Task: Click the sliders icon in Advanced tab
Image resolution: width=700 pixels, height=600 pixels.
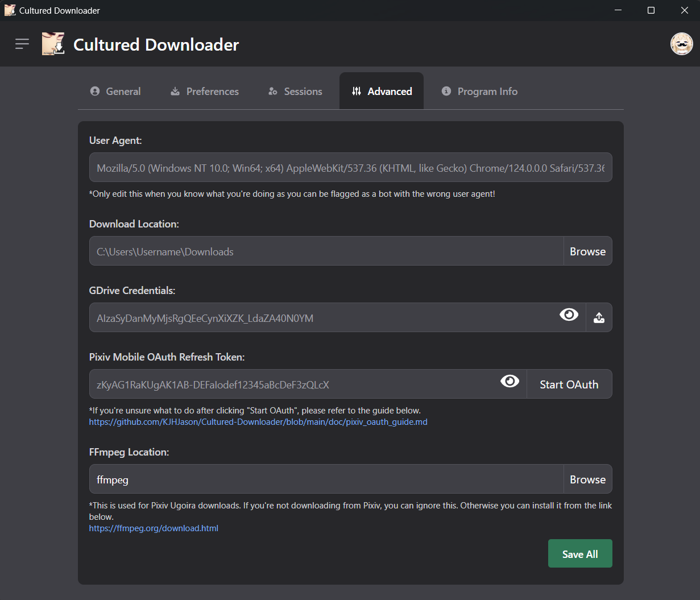Action: tap(357, 91)
